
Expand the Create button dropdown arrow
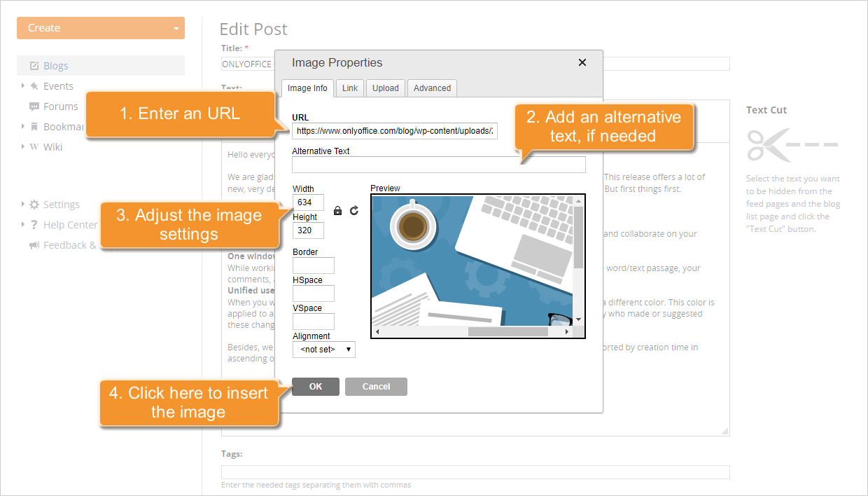click(x=176, y=27)
